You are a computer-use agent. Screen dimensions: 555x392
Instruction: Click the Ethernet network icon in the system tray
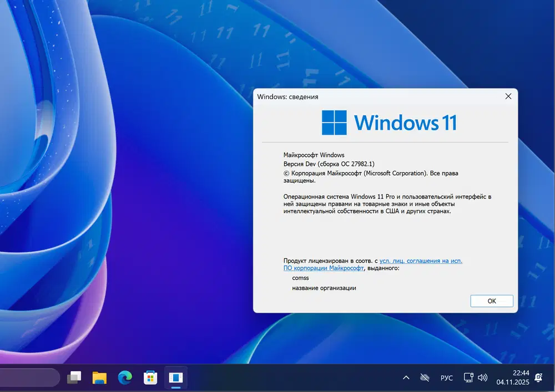click(x=468, y=378)
